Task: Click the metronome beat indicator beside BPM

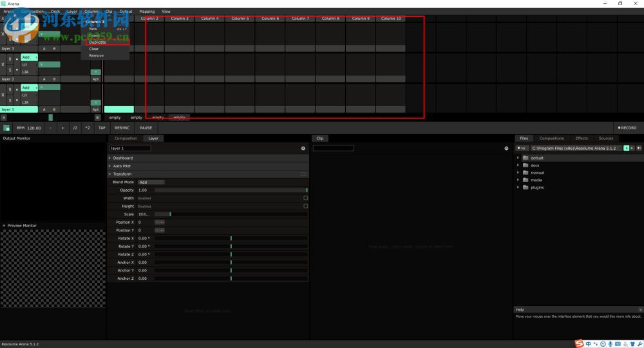Action: [x=6, y=128]
